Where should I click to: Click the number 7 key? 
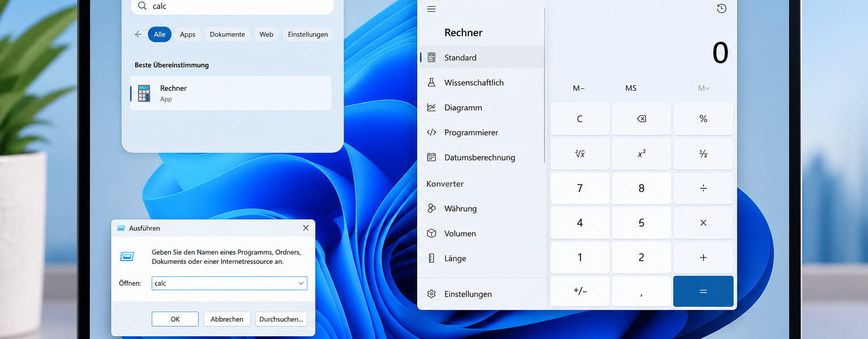click(580, 188)
